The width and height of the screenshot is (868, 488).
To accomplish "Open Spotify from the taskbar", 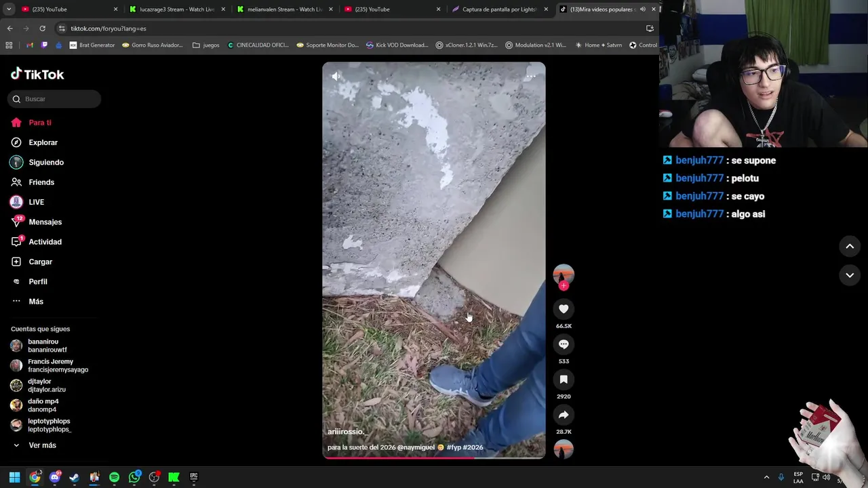I will (114, 477).
